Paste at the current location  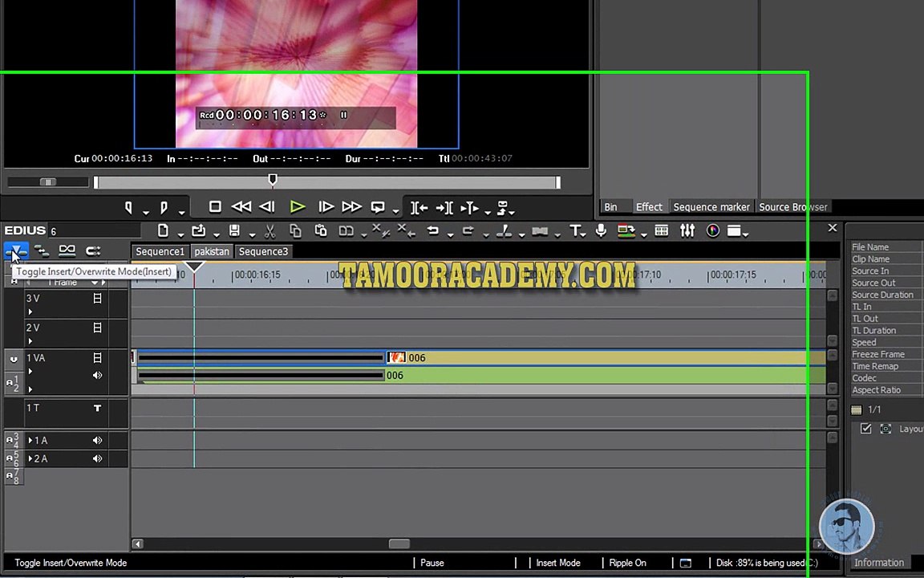321,230
